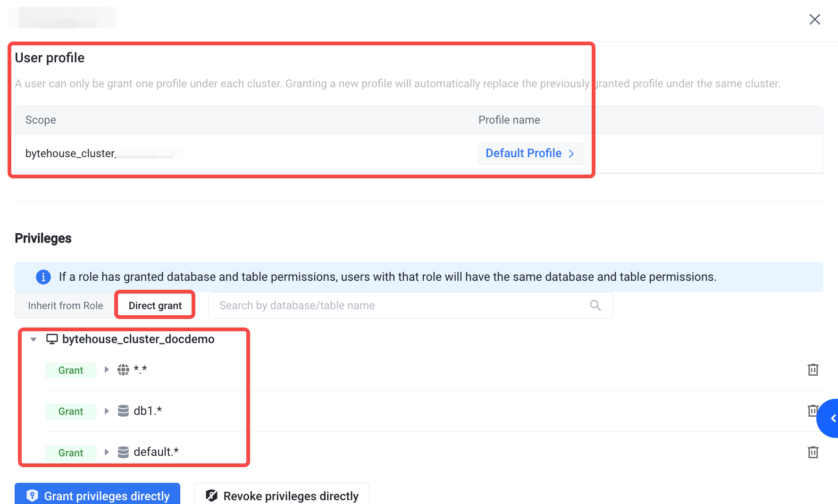838x504 pixels.
Task: Open the Default Profile link
Action: 531,153
